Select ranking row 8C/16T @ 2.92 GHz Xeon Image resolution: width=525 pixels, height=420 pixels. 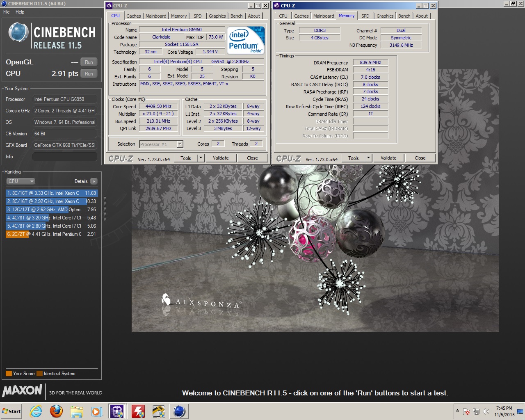pos(52,201)
